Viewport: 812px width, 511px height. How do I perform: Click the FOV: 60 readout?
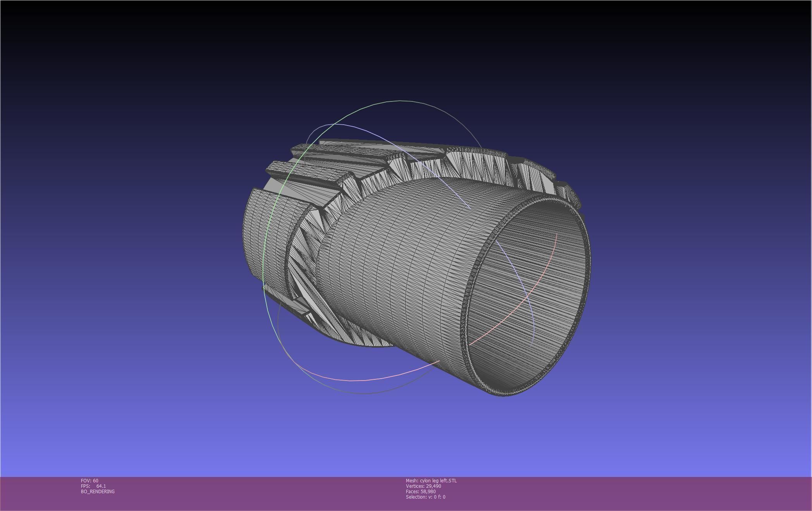point(89,480)
